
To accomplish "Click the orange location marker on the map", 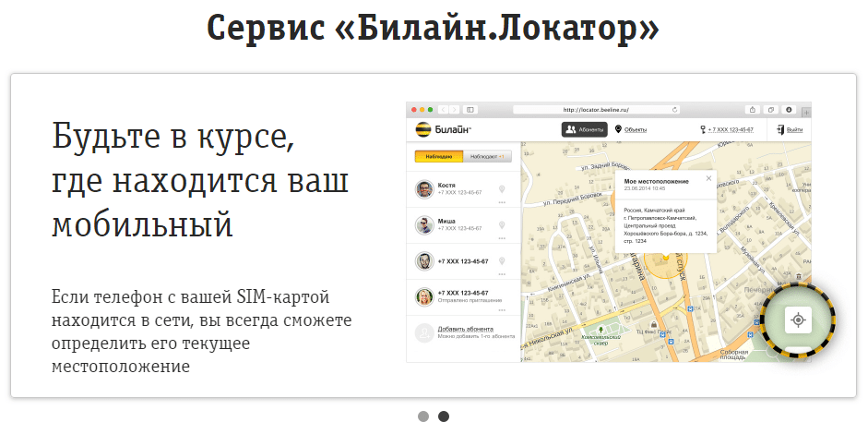I will pyautogui.click(x=665, y=258).
